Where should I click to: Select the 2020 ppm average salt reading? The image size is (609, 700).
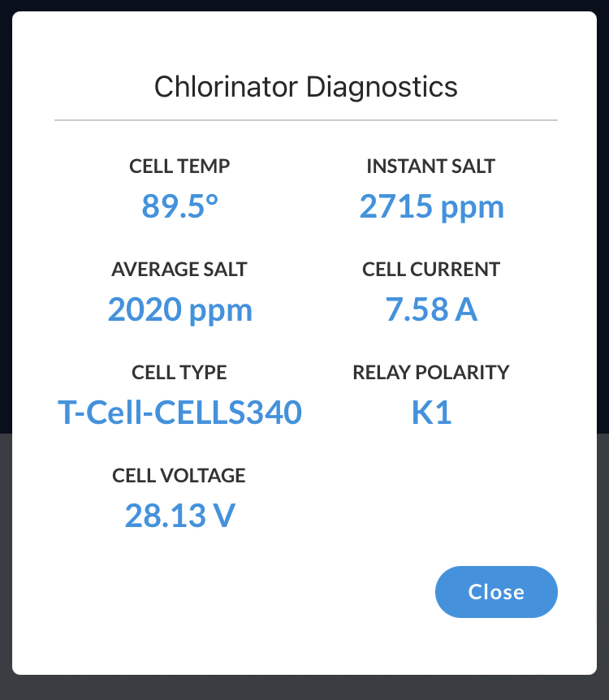click(180, 310)
